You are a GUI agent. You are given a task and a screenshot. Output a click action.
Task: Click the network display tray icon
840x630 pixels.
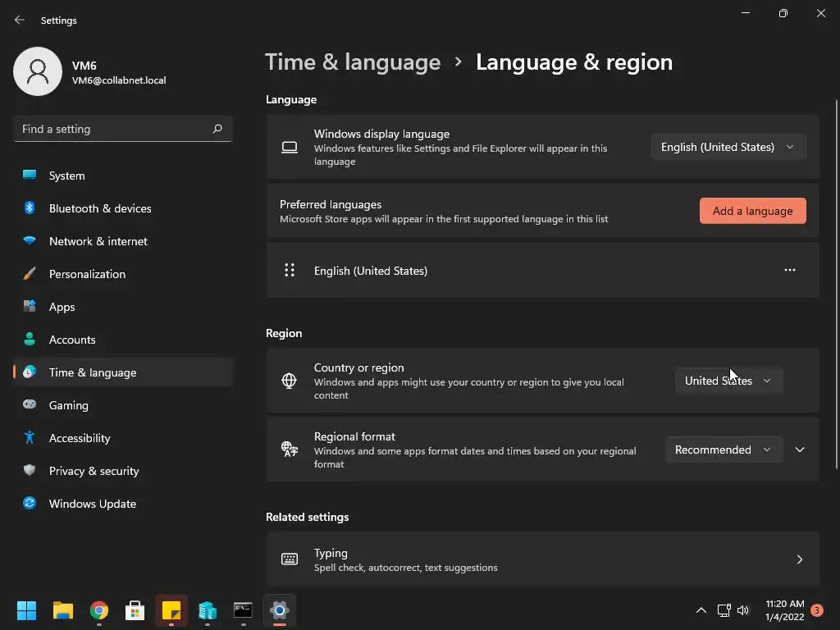[724, 610]
